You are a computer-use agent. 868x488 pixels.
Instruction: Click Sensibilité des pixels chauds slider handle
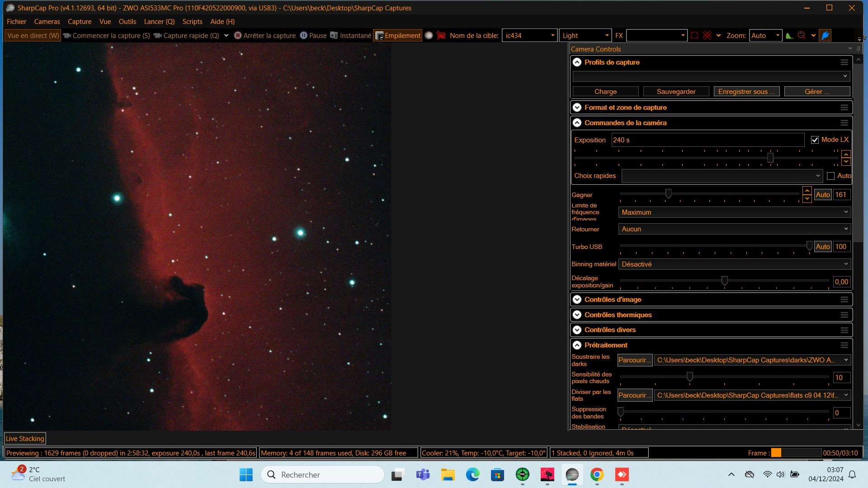pyautogui.click(x=689, y=376)
